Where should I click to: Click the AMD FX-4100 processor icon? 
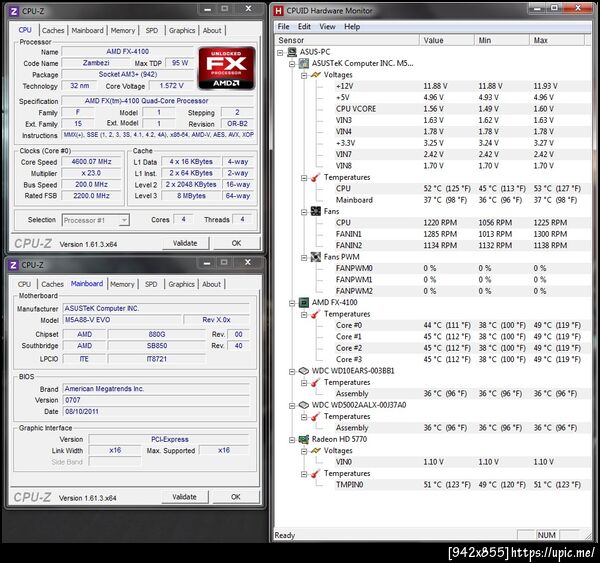[304, 302]
